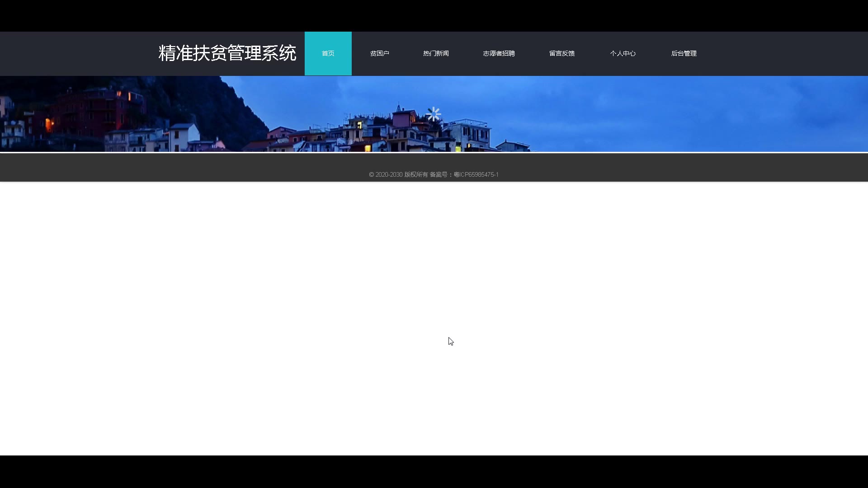This screenshot has height=488, width=868.
Task: Click the black bar at the screen bottom
Action: point(434,472)
